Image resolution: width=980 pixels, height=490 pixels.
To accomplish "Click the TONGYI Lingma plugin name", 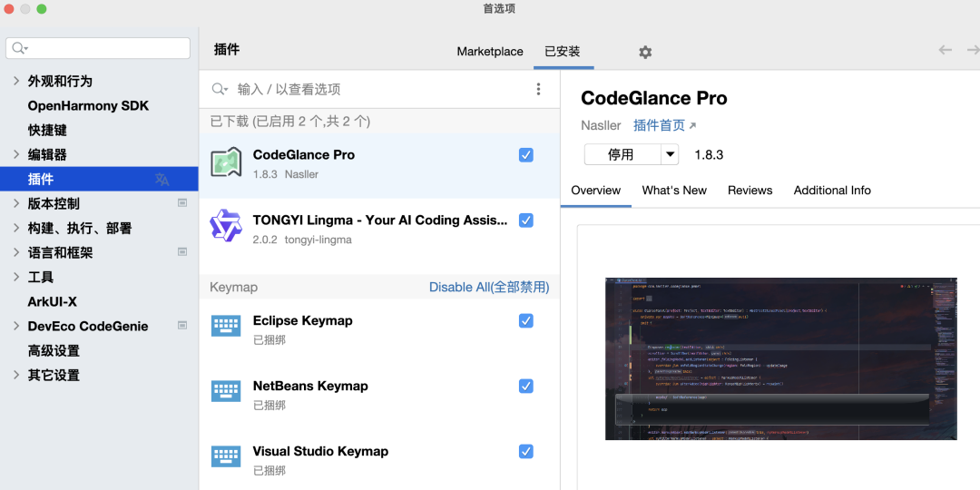I will coord(380,220).
